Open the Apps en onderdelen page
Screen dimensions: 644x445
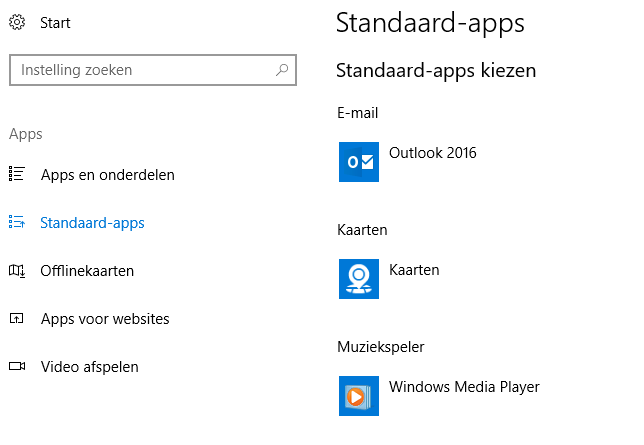point(107,175)
